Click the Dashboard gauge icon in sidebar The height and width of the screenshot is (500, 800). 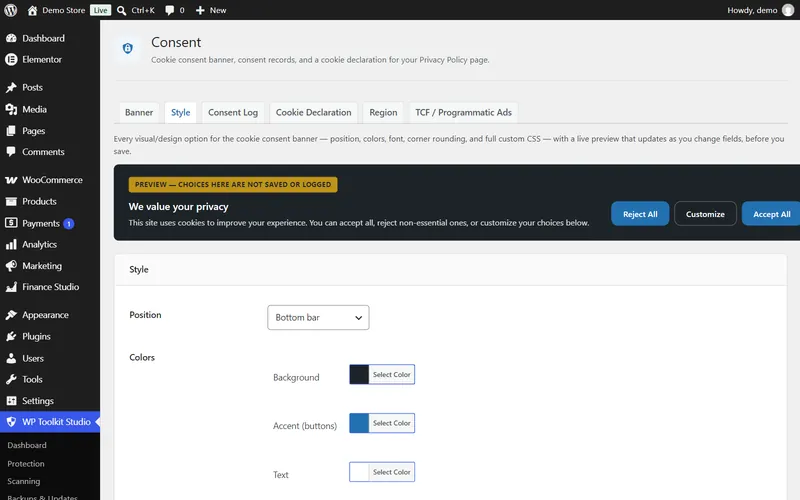coord(11,38)
